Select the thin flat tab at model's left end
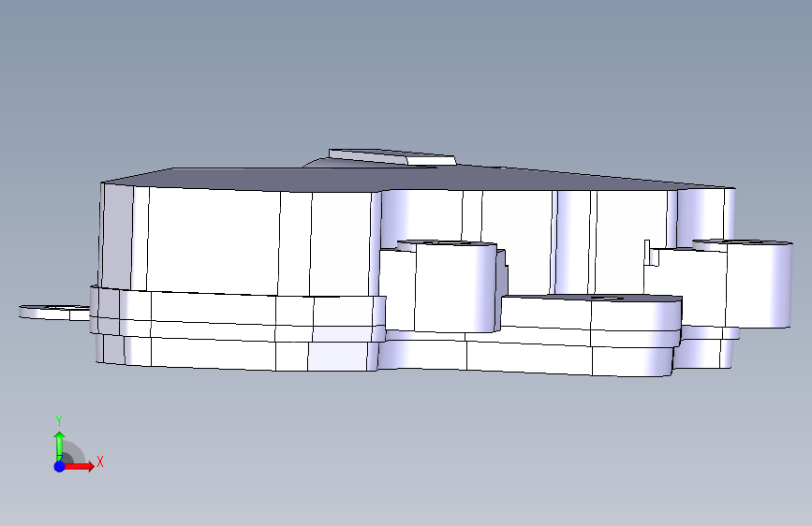This screenshot has width=812, height=526. [54, 313]
